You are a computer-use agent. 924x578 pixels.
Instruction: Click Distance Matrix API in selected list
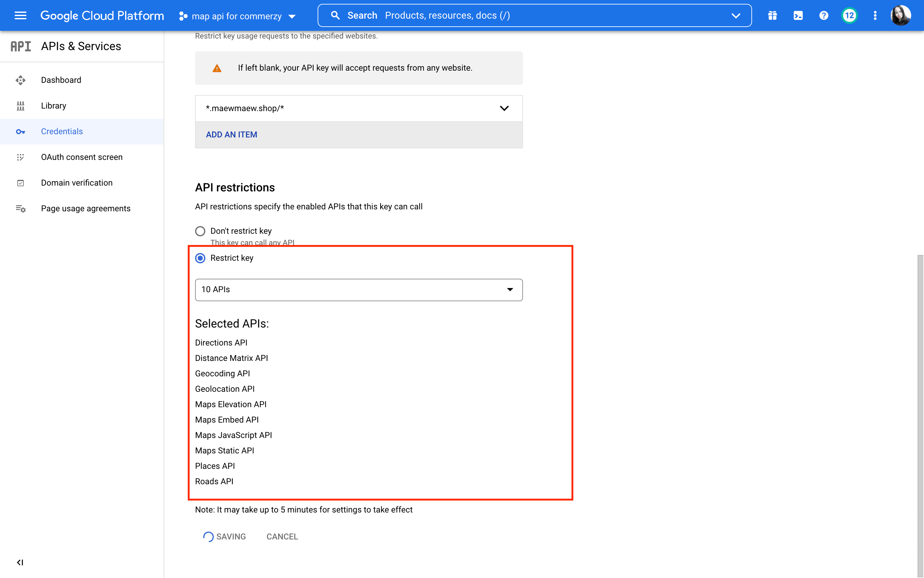[231, 358]
